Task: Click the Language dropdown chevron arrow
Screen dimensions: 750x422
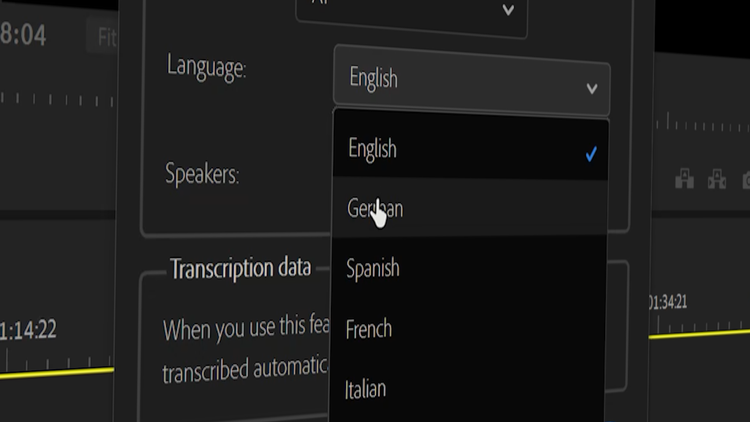Action: click(591, 88)
